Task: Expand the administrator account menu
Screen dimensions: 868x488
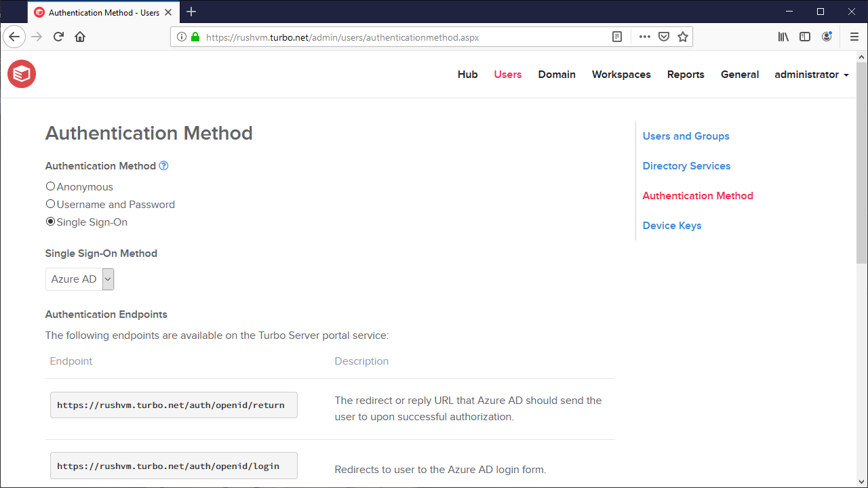Action: click(811, 75)
